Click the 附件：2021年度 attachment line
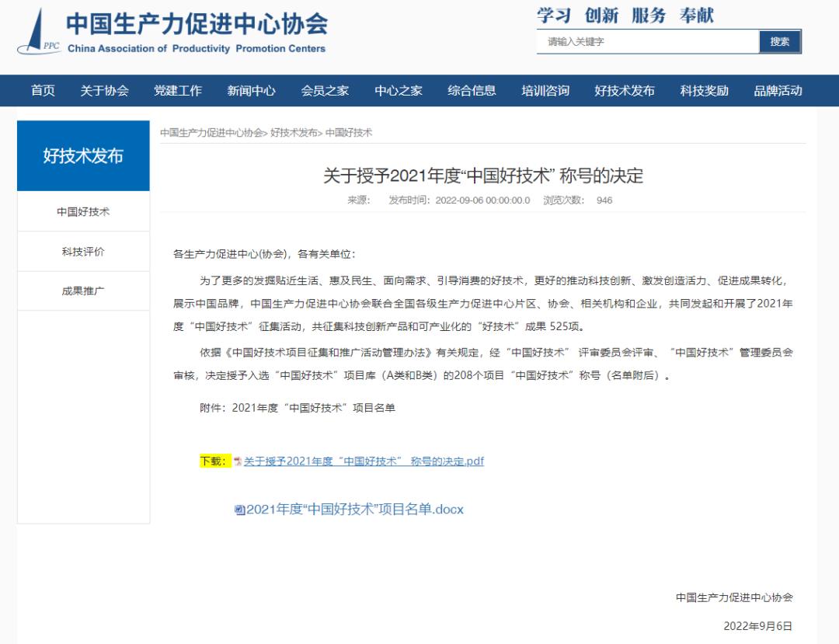The width and height of the screenshot is (839, 644). pos(298,408)
